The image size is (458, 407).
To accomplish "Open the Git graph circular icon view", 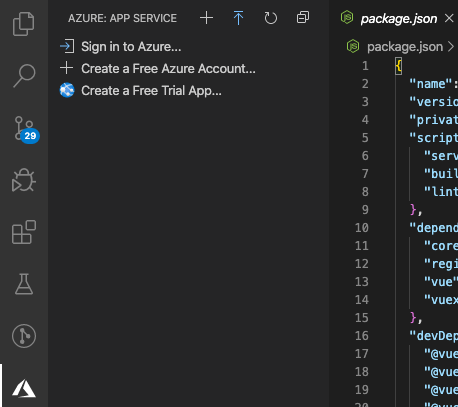I will click(24, 336).
